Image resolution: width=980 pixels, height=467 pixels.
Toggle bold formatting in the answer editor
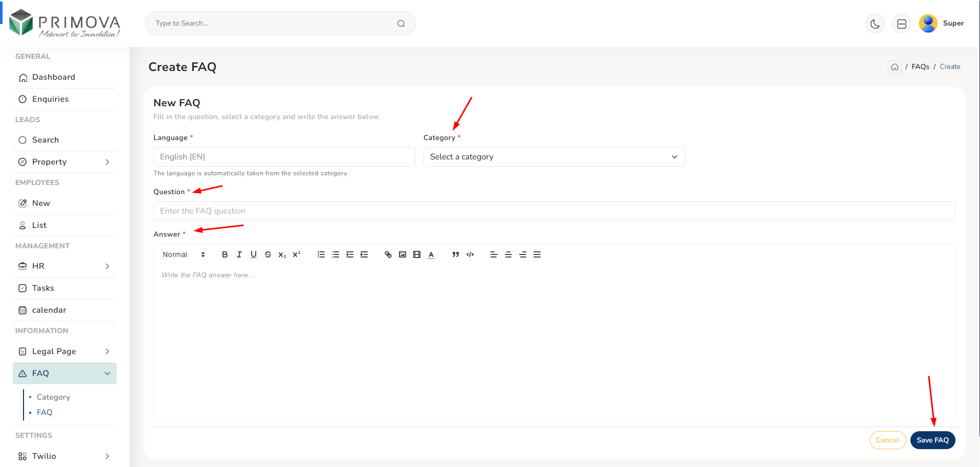click(225, 254)
